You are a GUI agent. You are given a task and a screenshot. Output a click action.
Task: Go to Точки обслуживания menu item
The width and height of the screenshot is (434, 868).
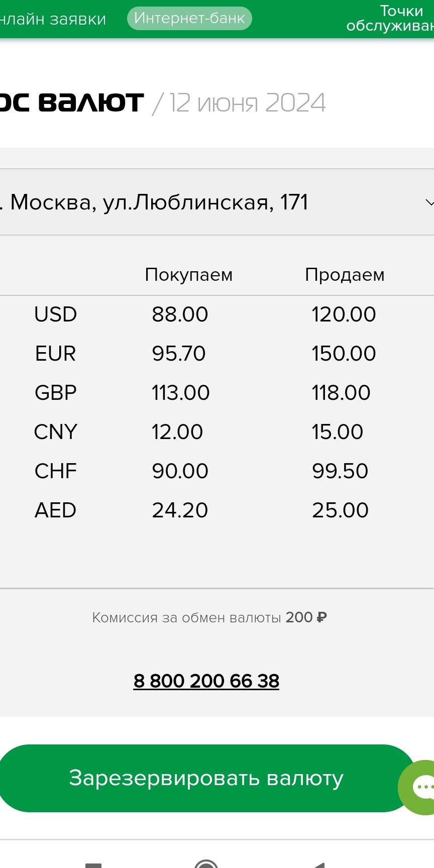(390, 18)
